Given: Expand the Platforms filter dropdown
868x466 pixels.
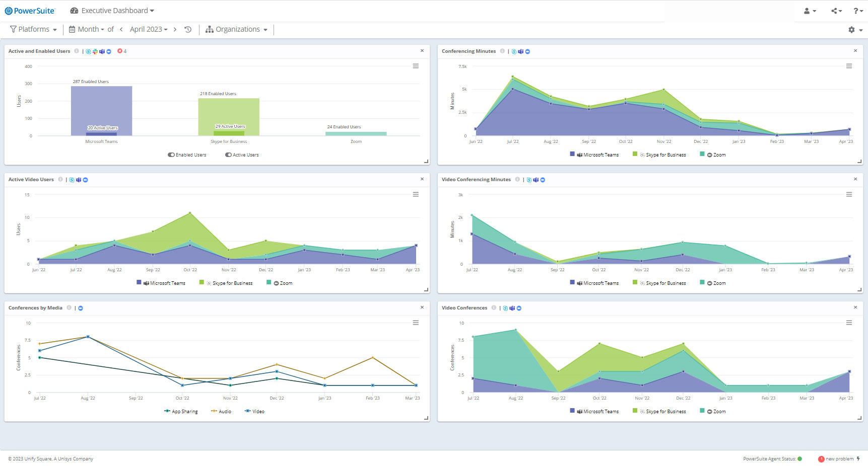Looking at the screenshot, I should tap(34, 29).
